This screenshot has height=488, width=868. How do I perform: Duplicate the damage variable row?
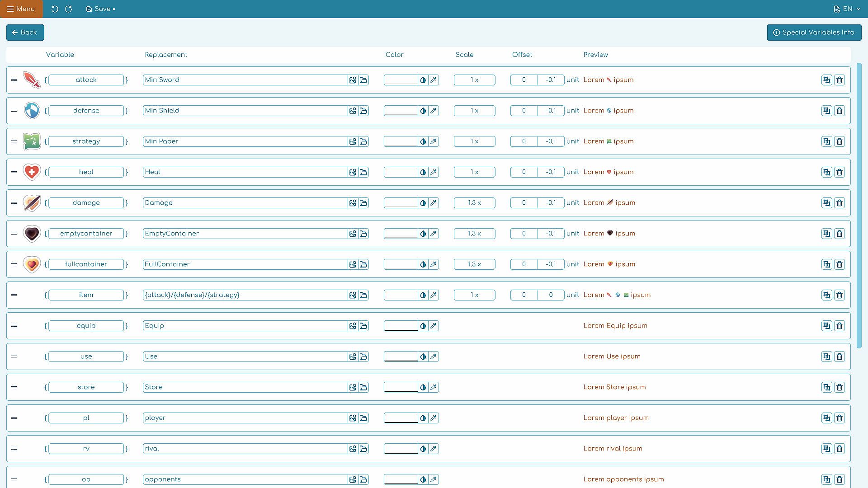click(826, 203)
